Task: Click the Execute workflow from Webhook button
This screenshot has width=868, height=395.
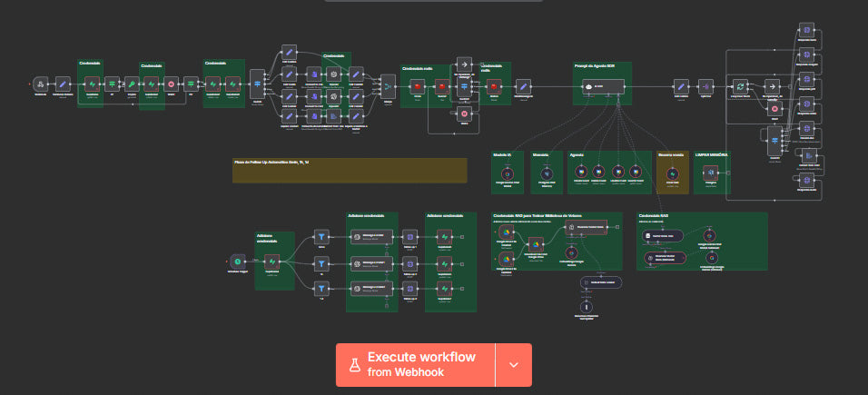Action: coord(415,364)
